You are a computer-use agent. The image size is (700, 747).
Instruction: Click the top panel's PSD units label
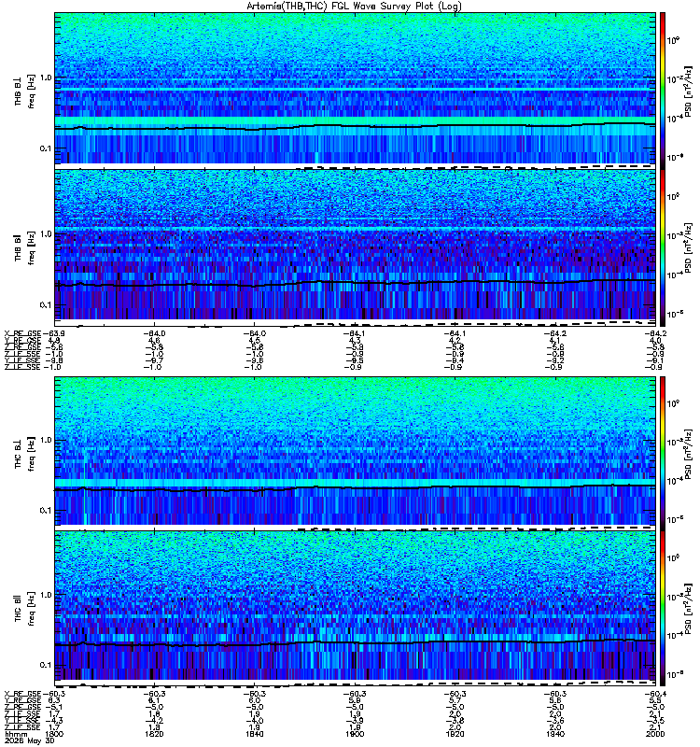pos(688,91)
